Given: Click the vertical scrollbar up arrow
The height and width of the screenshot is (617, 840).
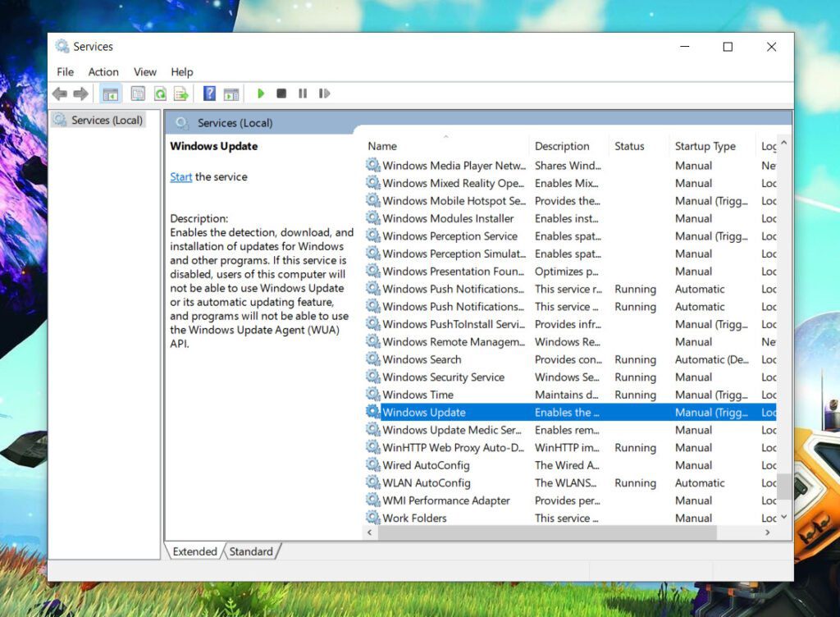Looking at the screenshot, I should [x=783, y=143].
